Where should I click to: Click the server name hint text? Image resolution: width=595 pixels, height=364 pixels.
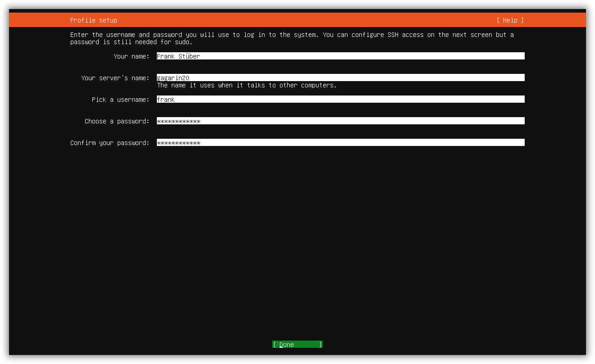[247, 85]
